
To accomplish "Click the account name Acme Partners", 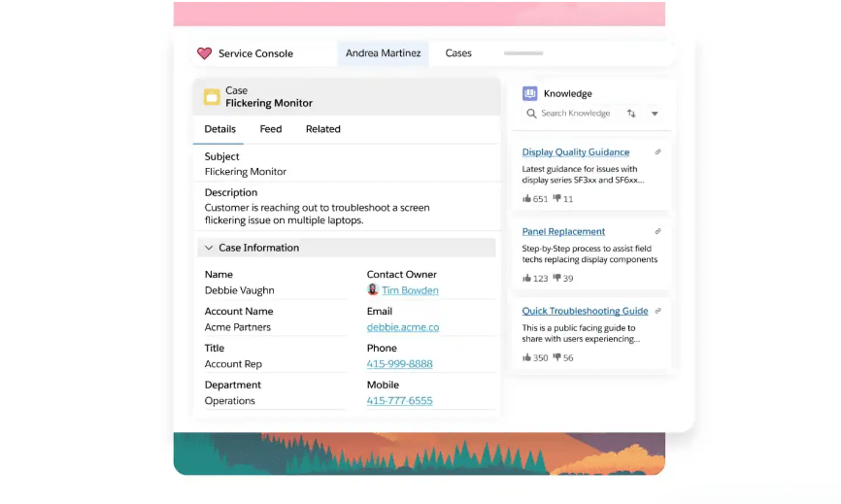I will (237, 327).
